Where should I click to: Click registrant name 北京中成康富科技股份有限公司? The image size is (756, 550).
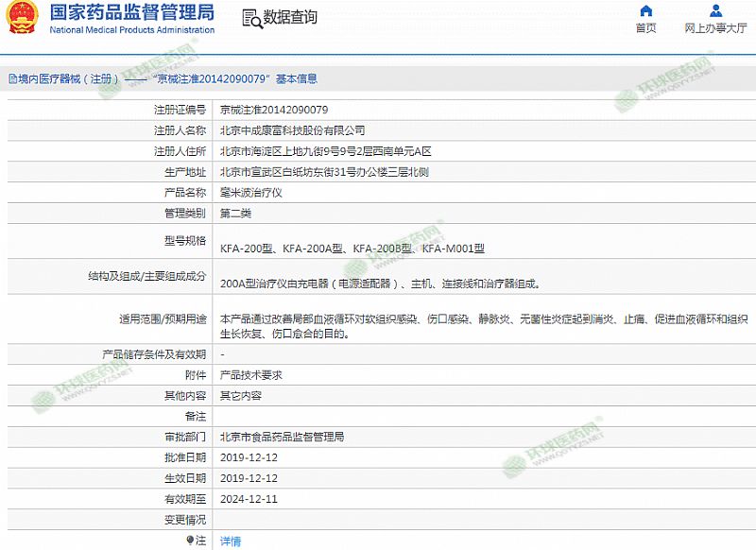click(x=292, y=130)
